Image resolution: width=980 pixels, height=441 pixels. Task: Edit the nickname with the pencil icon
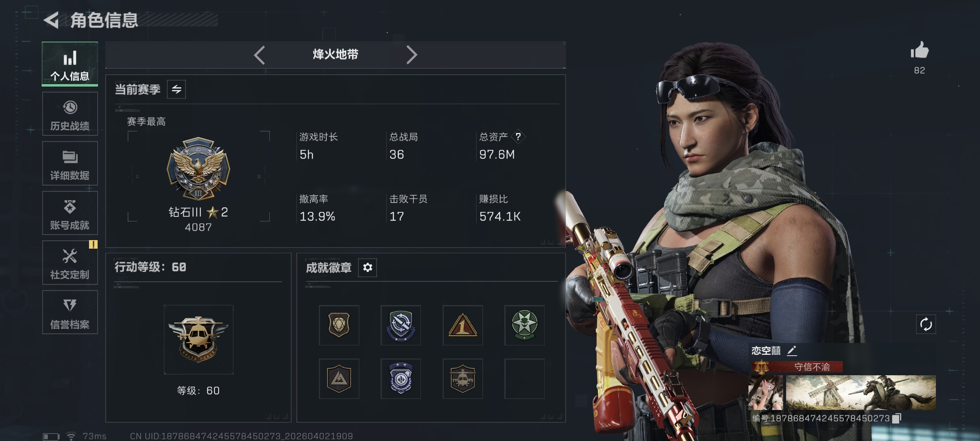click(x=791, y=350)
